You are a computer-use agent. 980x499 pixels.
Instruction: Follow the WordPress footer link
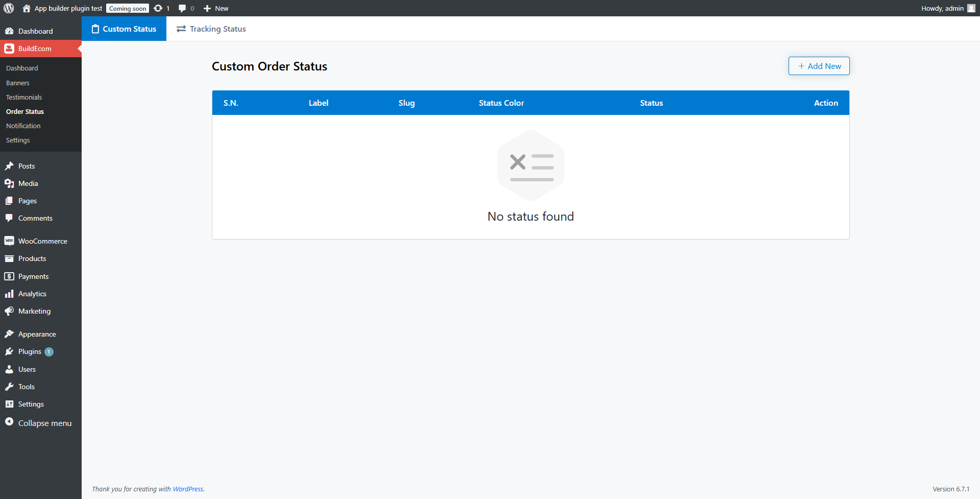point(188,489)
